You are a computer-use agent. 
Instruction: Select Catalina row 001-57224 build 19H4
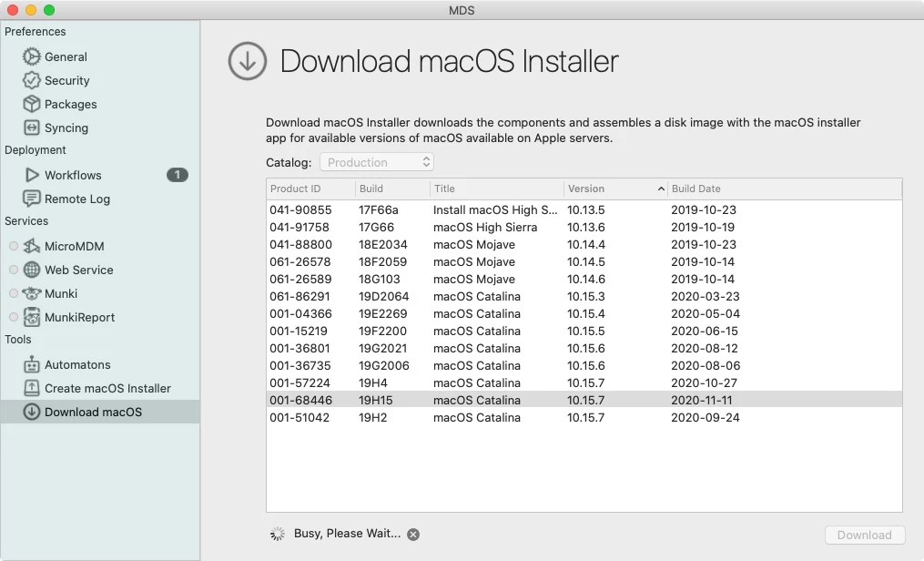(584, 382)
